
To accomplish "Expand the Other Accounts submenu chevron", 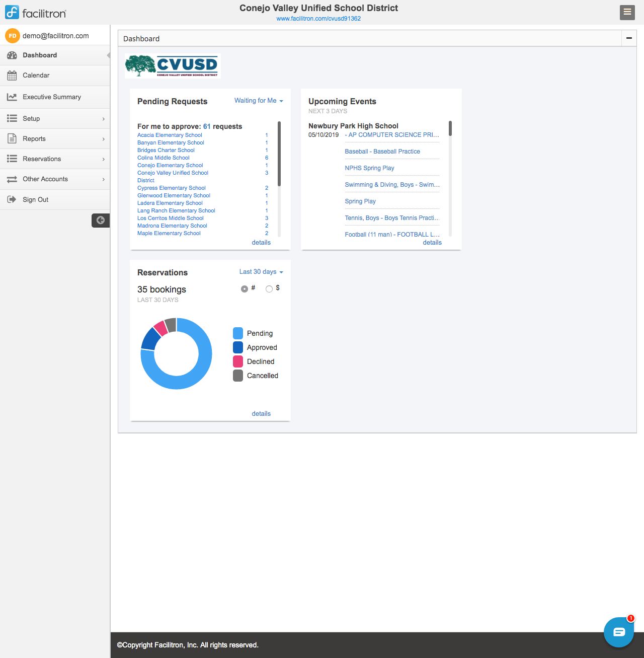I will [104, 179].
